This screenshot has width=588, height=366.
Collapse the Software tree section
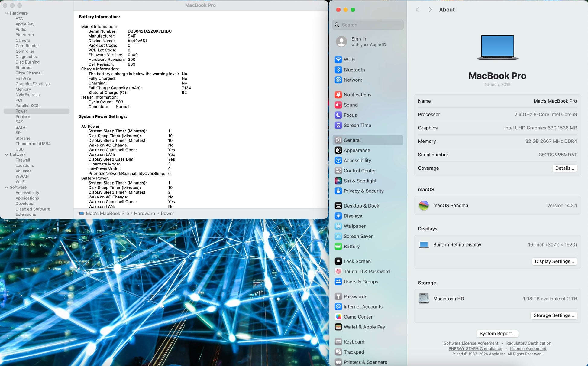(x=6, y=188)
